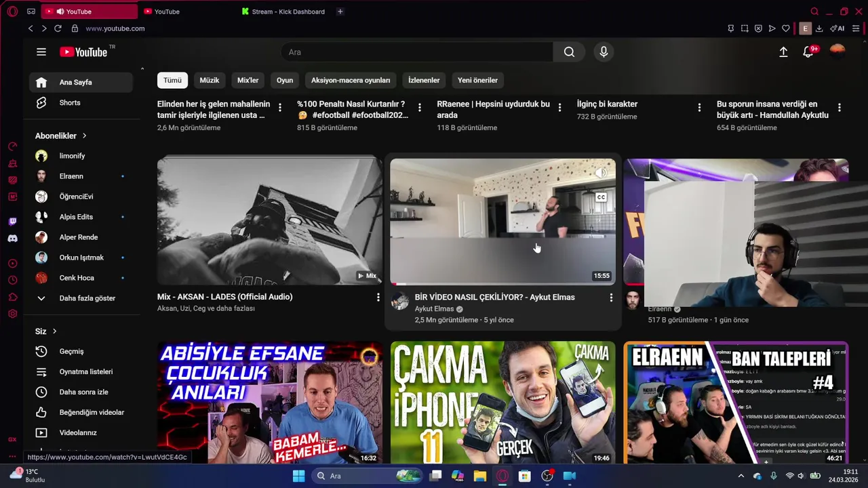Select the Müzik filter chip
This screenshot has width=868, height=488.
point(210,80)
